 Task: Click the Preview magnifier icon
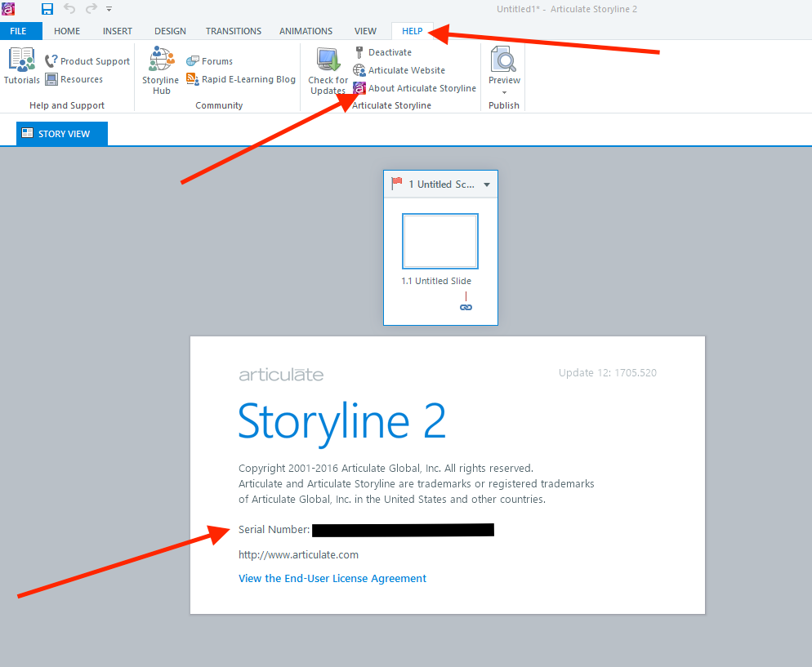(x=503, y=59)
